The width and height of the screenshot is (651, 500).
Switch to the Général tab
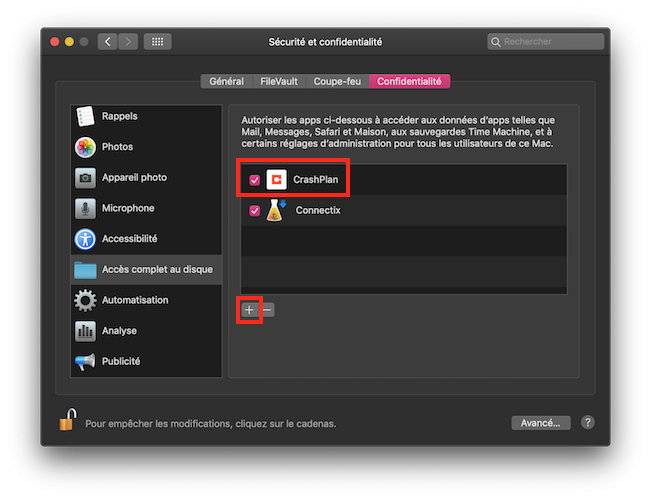[x=226, y=81]
